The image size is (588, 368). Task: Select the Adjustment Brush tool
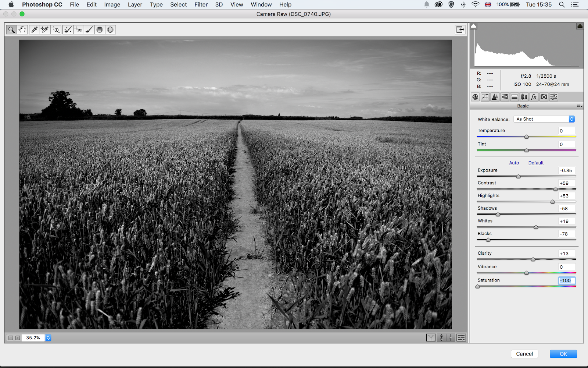(x=89, y=30)
